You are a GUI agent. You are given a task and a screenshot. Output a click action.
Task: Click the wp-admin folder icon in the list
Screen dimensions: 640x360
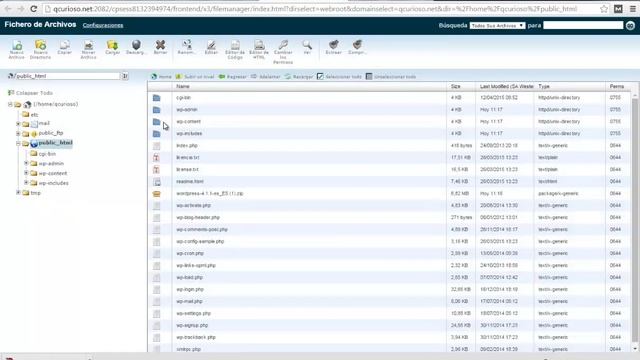(x=156, y=110)
